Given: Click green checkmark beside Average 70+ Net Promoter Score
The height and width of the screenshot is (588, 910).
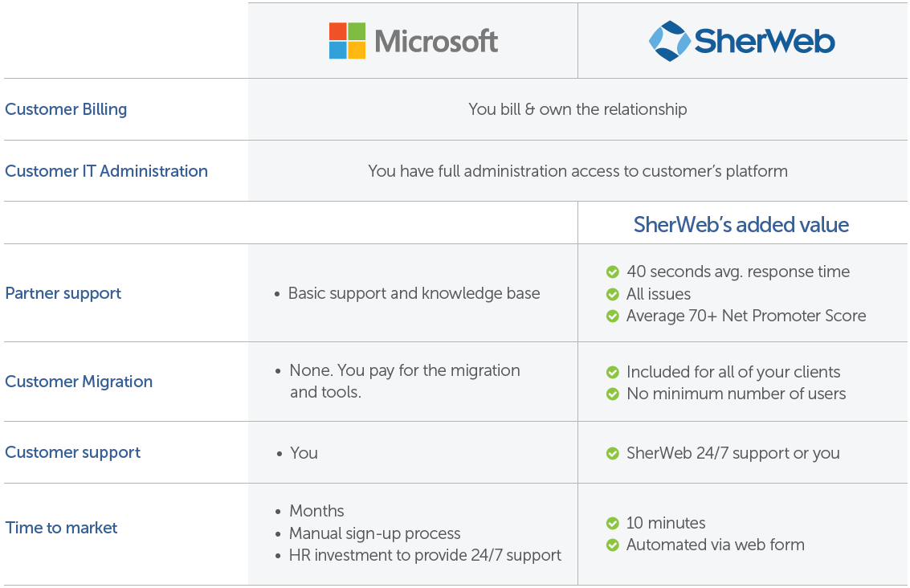Looking at the screenshot, I should click(612, 316).
